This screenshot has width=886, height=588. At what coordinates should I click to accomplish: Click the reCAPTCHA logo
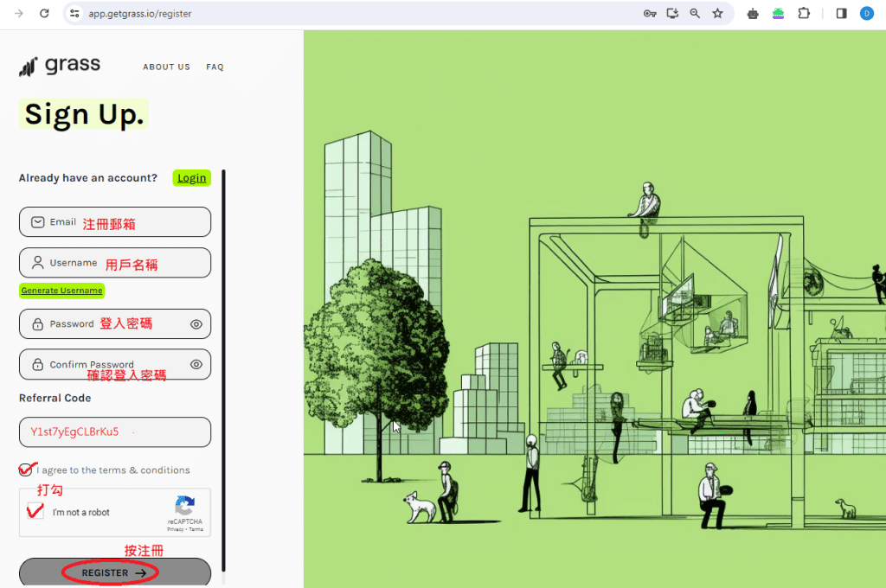(185, 505)
